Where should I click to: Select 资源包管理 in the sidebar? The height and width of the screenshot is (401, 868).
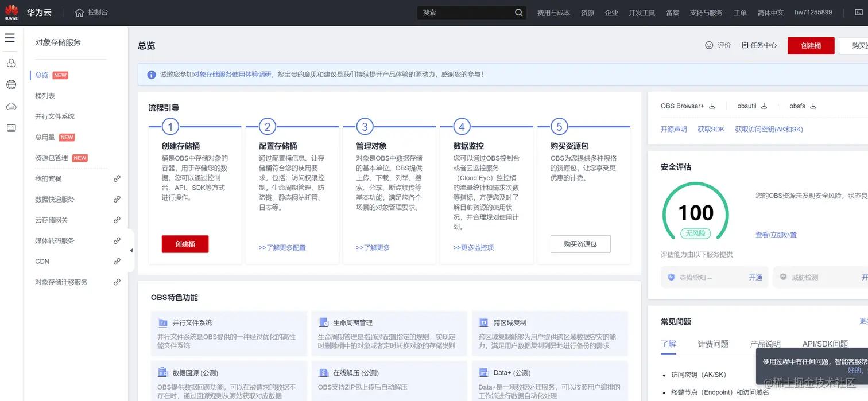(51, 158)
